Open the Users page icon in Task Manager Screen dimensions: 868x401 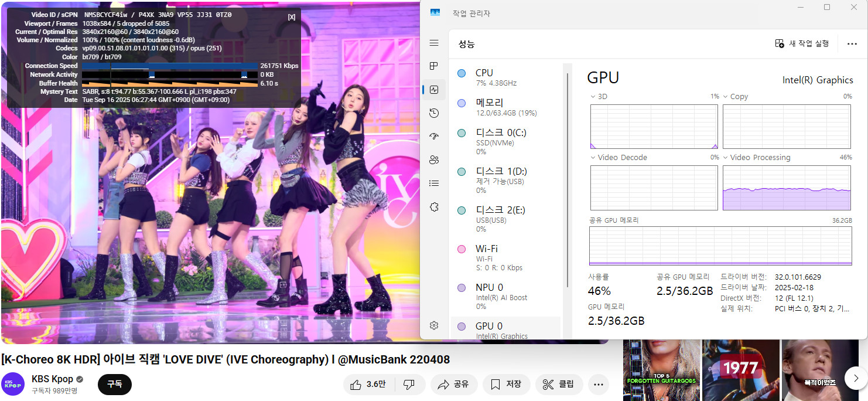(x=434, y=159)
